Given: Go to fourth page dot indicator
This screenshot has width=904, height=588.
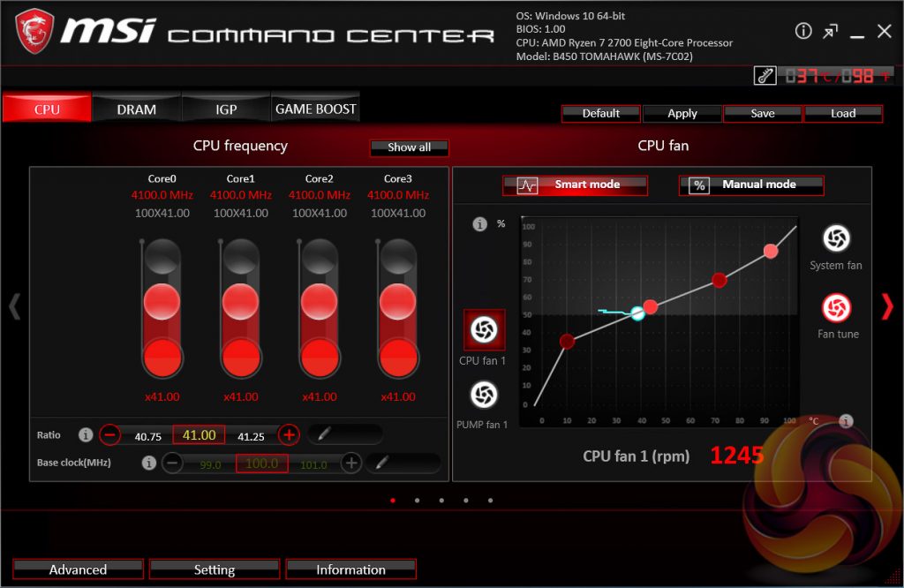Looking at the screenshot, I should pyautogui.click(x=466, y=501).
